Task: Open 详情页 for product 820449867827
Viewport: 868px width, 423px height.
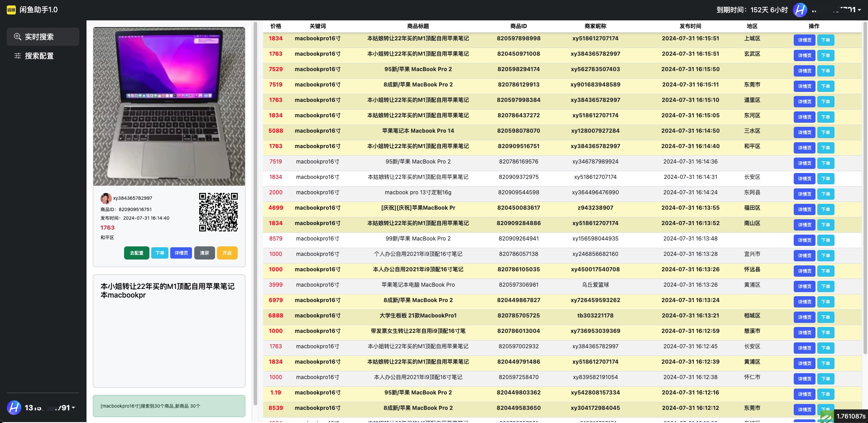Action: [805, 302]
